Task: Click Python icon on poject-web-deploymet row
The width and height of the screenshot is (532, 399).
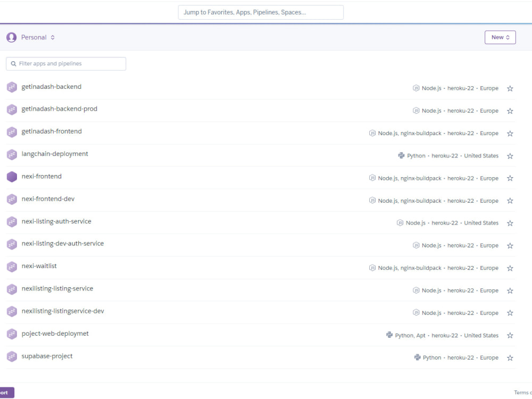Action: pyautogui.click(x=389, y=335)
